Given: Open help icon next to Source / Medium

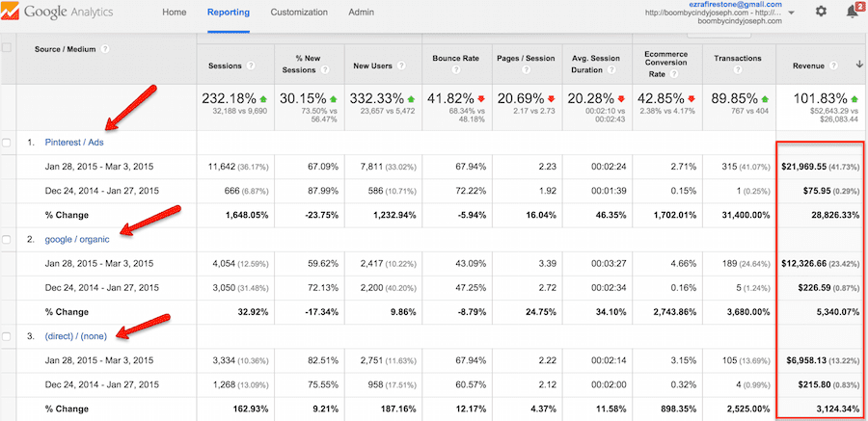Looking at the screenshot, I should tap(105, 49).
